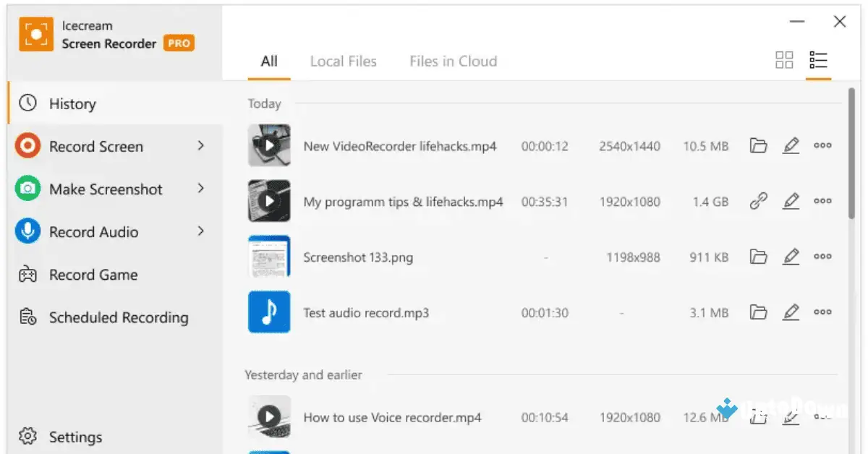Open Scheduled Recording

pos(117,317)
